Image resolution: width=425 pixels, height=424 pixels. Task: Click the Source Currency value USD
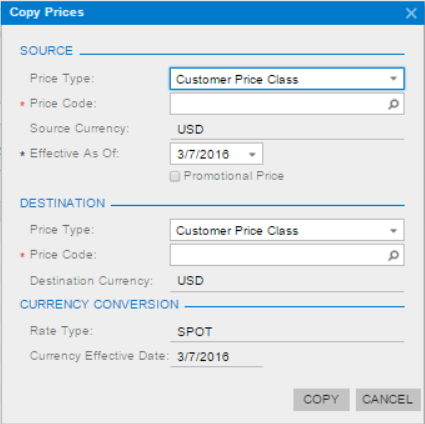[x=190, y=129]
